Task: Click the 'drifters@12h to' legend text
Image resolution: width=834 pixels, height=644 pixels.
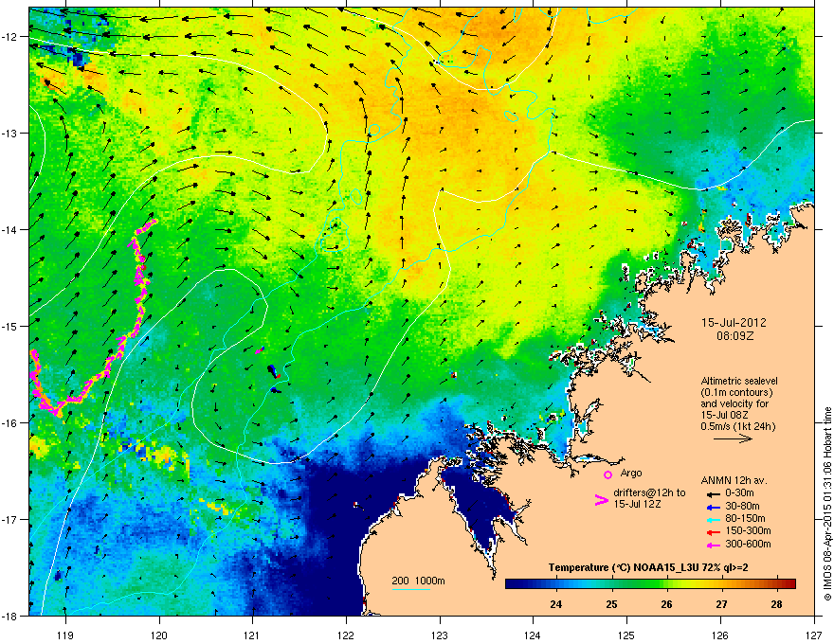Action: coord(649,493)
